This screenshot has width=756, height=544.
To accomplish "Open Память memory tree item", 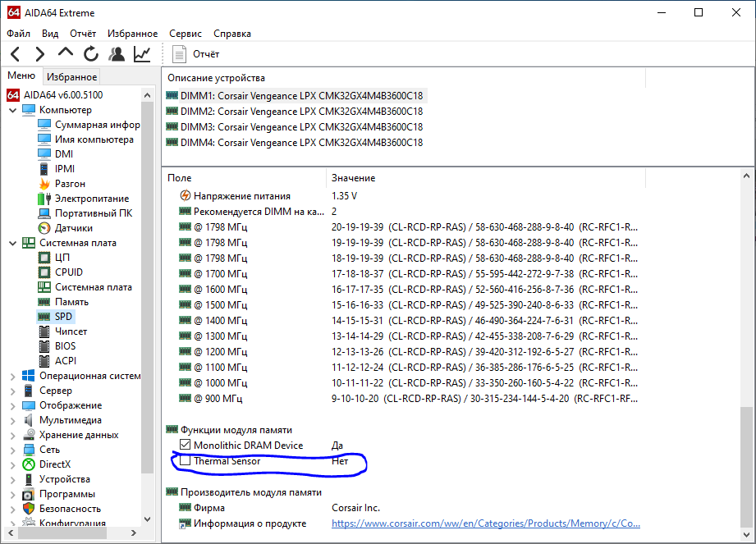I will 62,302.
